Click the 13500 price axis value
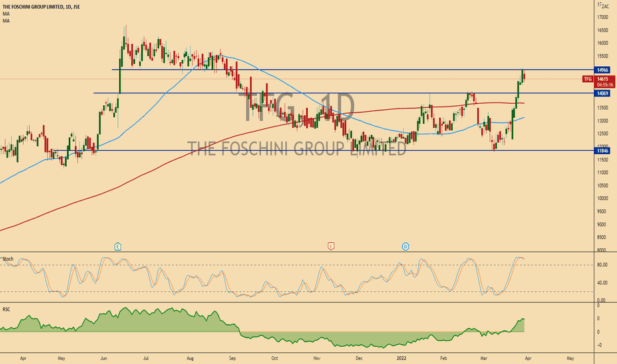The width and height of the screenshot is (617, 364). 602,108
